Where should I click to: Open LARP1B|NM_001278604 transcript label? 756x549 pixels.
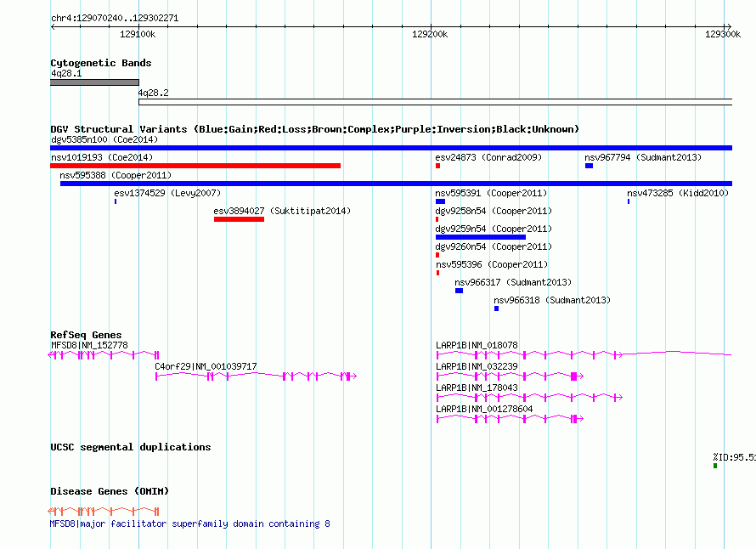484,409
